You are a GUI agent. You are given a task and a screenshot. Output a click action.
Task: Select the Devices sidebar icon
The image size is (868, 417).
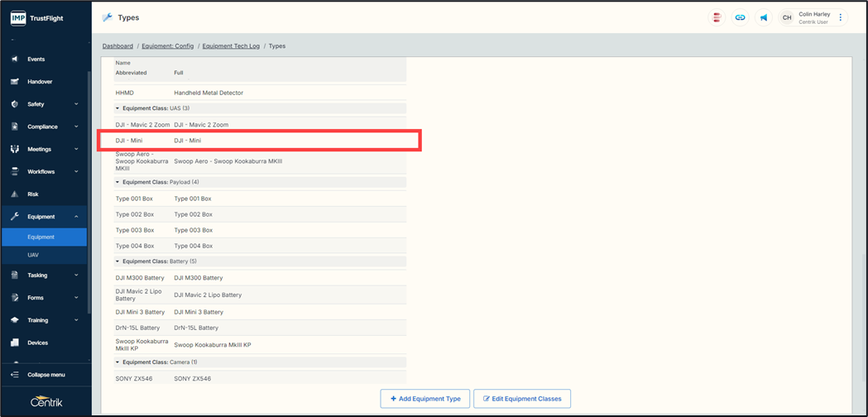15,343
